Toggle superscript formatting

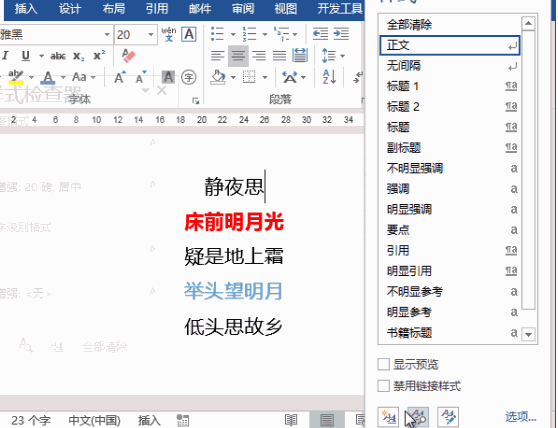[x=99, y=55]
